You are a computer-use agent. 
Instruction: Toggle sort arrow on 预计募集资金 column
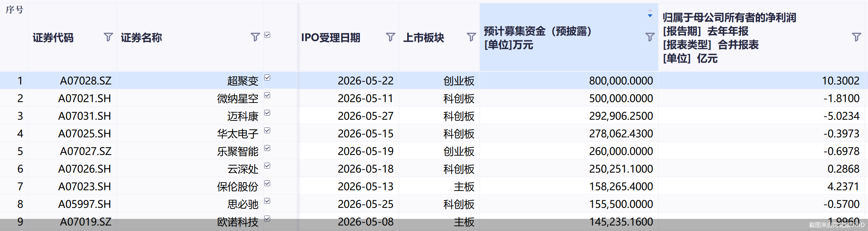(x=650, y=14)
